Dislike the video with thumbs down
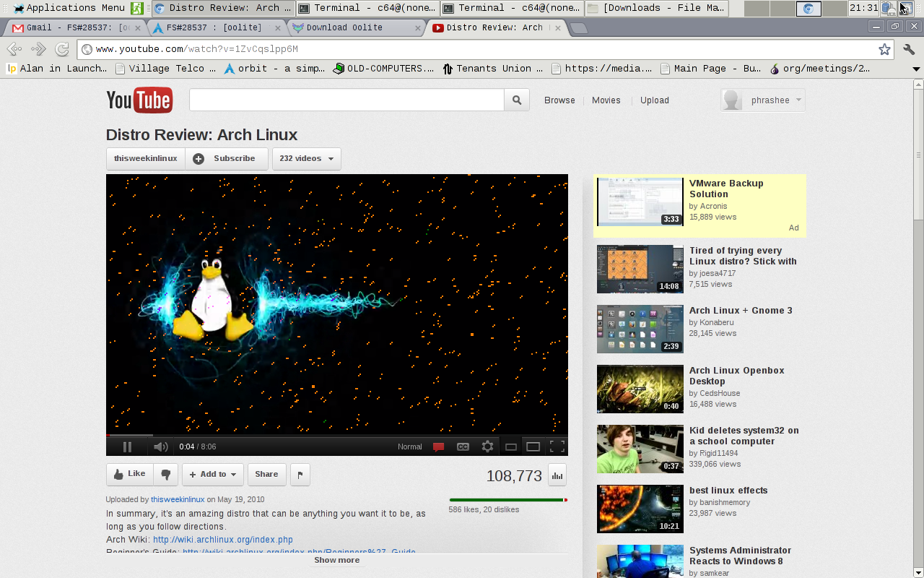The image size is (924, 578). click(165, 474)
